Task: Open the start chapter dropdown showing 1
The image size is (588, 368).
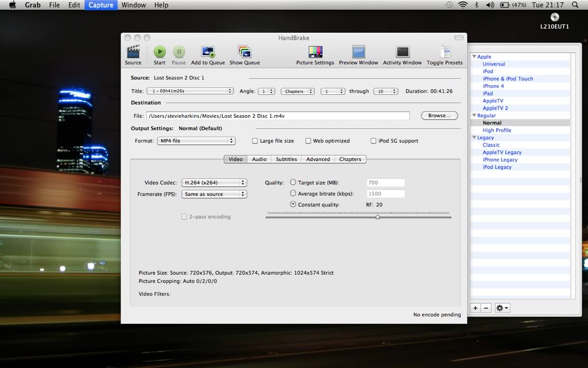Action: (x=333, y=91)
